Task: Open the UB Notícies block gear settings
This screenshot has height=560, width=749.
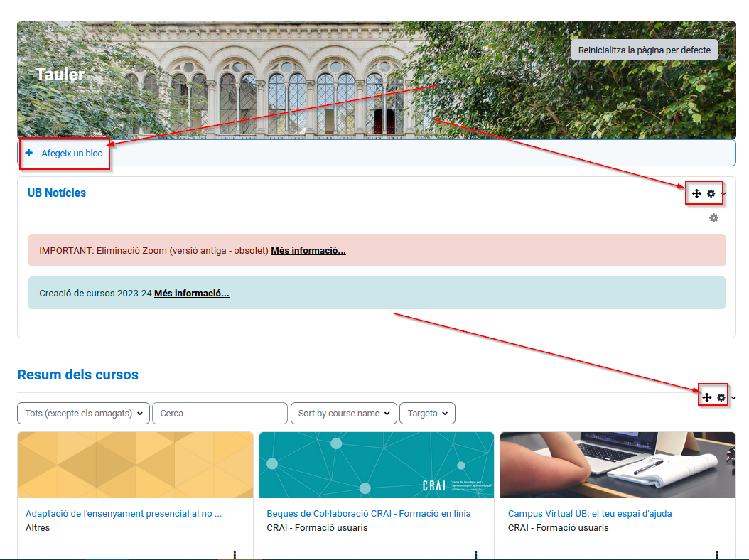Action: (x=711, y=193)
